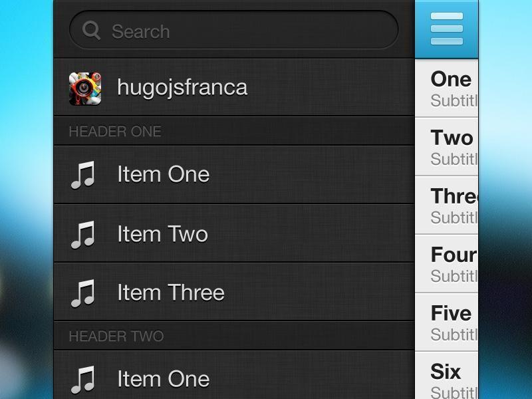The width and height of the screenshot is (532, 399).
Task: Choose the Item Three menu entry
Action: (x=171, y=293)
